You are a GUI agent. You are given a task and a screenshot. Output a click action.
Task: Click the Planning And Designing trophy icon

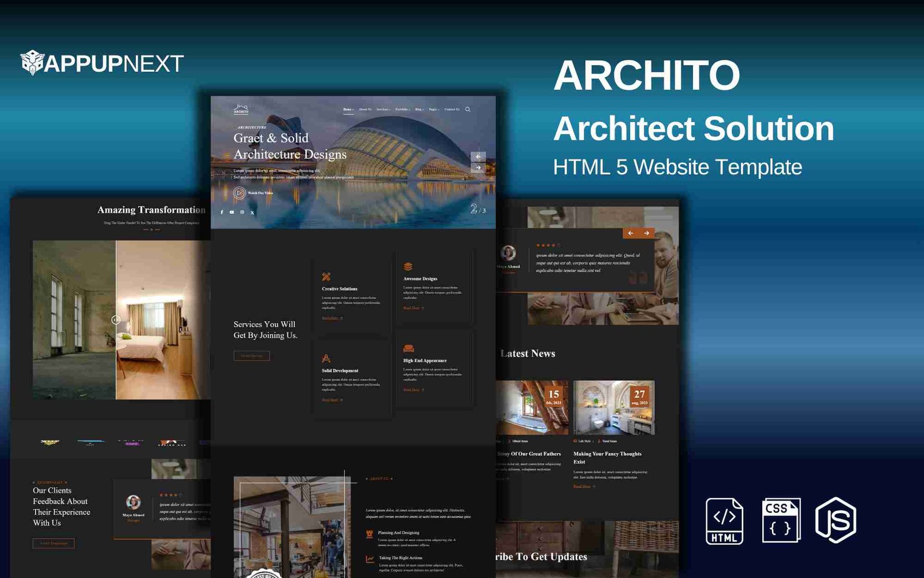(370, 535)
